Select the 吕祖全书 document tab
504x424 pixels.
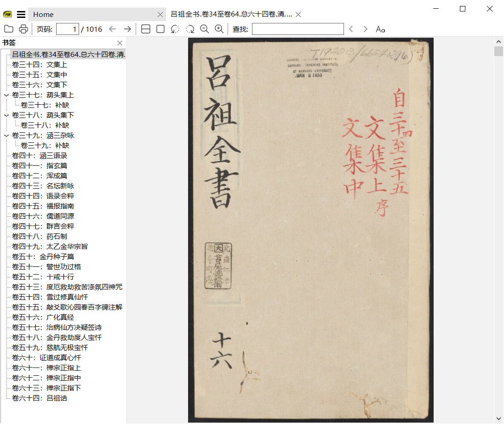pyautogui.click(x=230, y=14)
